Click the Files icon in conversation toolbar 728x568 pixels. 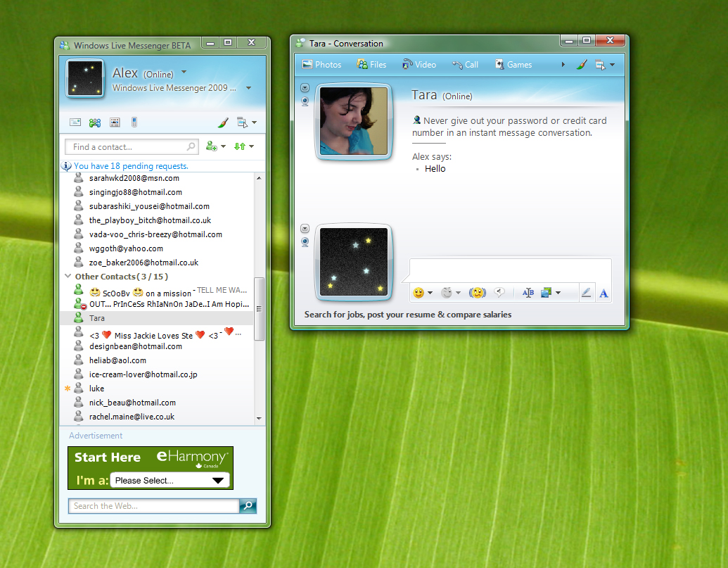371,64
